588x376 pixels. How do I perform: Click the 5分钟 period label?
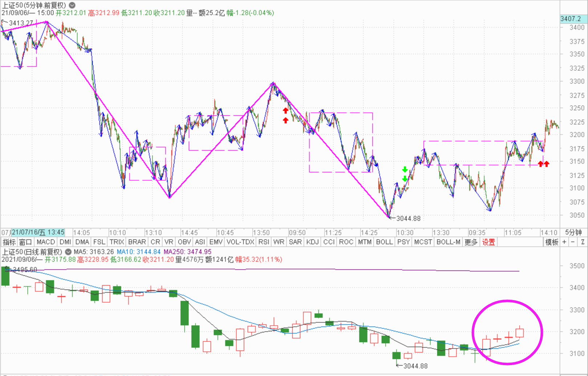573,232
